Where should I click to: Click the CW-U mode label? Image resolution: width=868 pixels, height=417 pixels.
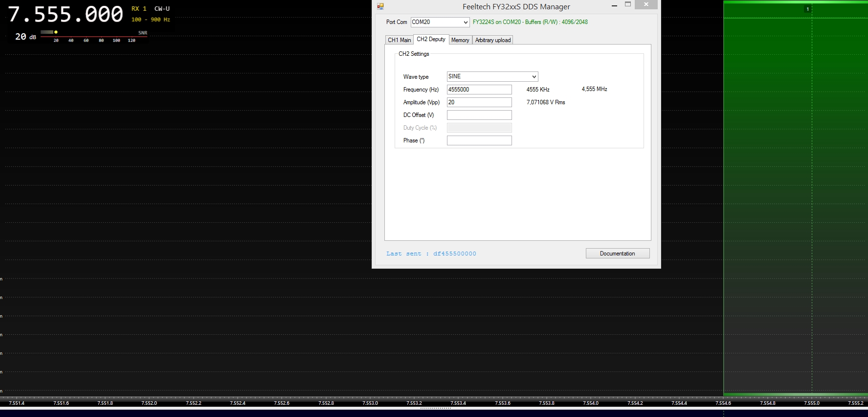162,9
